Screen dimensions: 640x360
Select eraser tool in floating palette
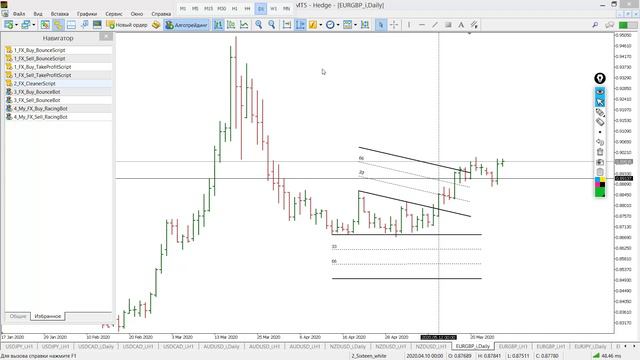(x=600, y=122)
